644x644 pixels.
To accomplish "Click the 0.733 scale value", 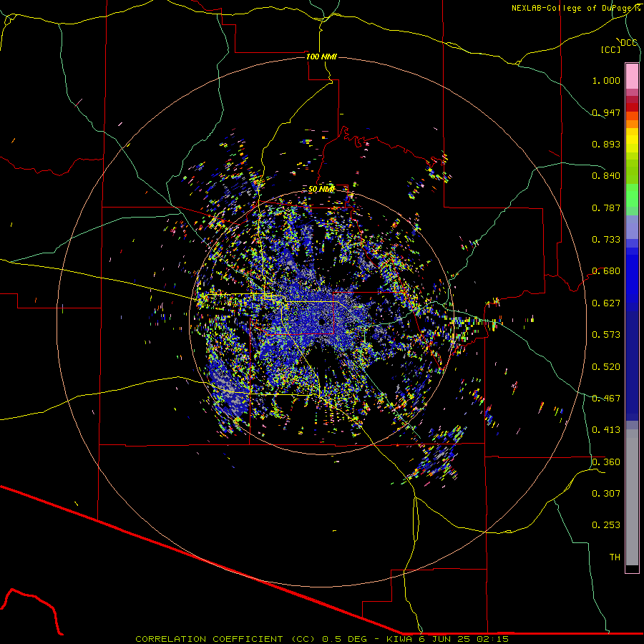I will [x=606, y=240].
